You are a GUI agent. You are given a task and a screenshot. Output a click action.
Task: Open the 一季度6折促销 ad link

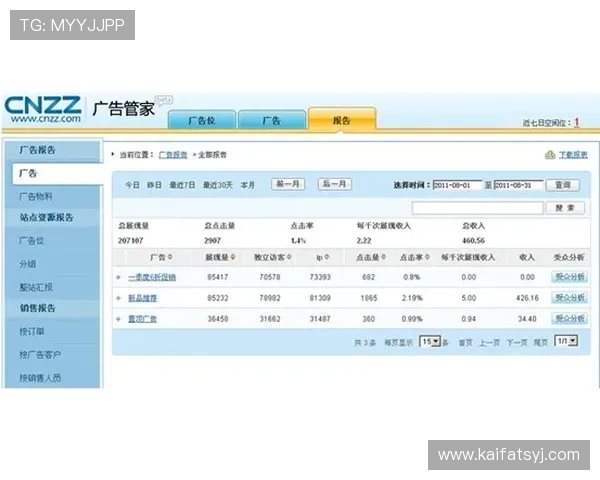tap(152, 277)
